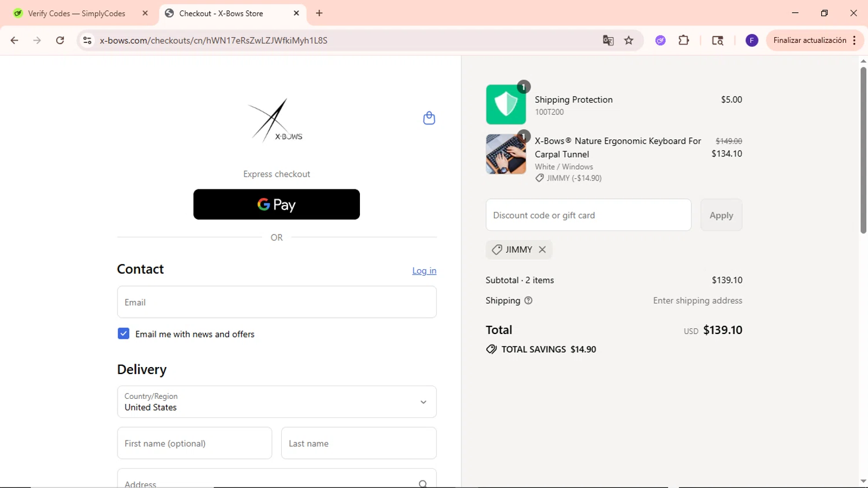Click the address search magnifier icon
868x488 pixels.
423,484
